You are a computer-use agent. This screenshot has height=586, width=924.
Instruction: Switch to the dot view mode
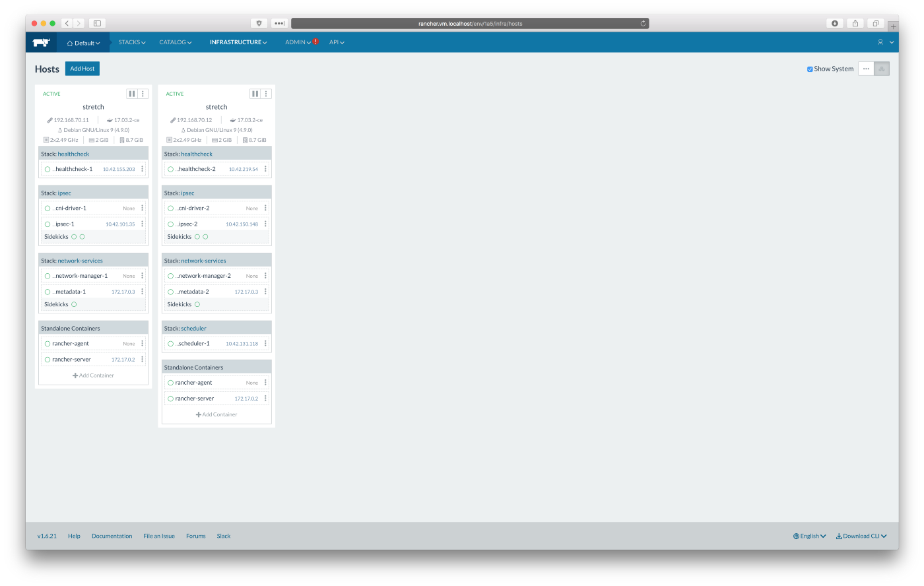866,69
